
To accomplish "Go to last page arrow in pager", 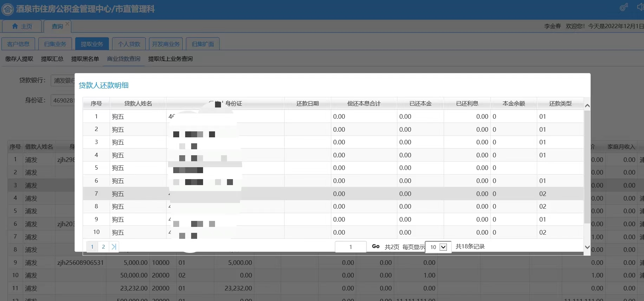I will (x=114, y=247).
